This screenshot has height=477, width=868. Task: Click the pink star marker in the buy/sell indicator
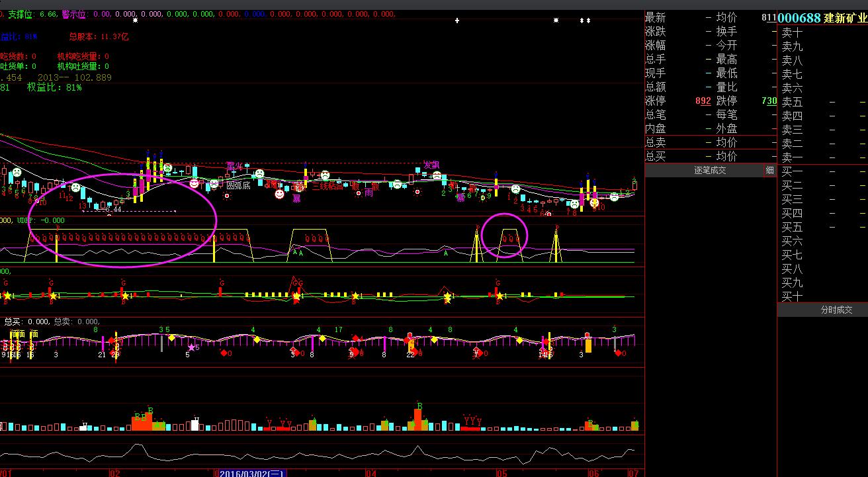(x=192, y=347)
